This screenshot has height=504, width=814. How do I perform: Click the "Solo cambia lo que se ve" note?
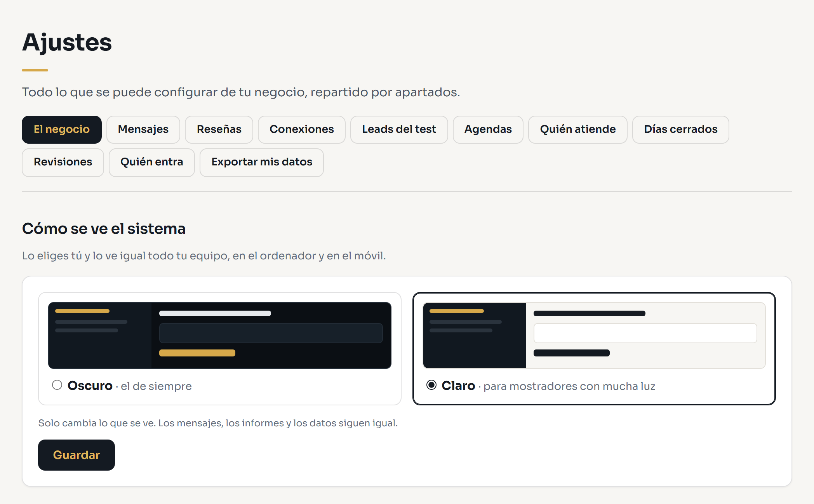coord(218,423)
